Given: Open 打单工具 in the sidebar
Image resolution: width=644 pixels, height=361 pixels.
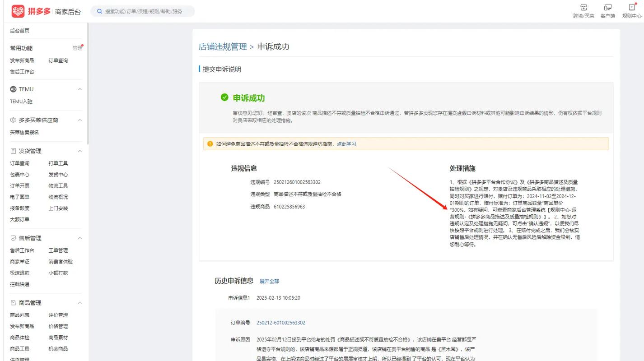Looking at the screenshot, I should tap(58, 163).
